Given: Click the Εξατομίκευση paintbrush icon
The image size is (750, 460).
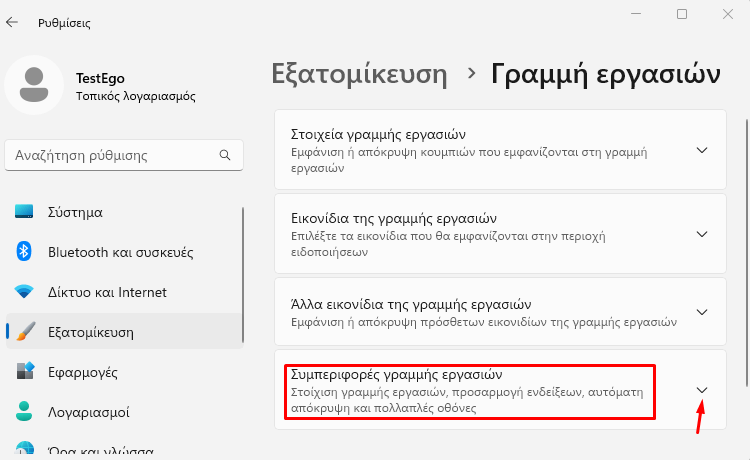Looking at the screenshot, I should 26,331.
